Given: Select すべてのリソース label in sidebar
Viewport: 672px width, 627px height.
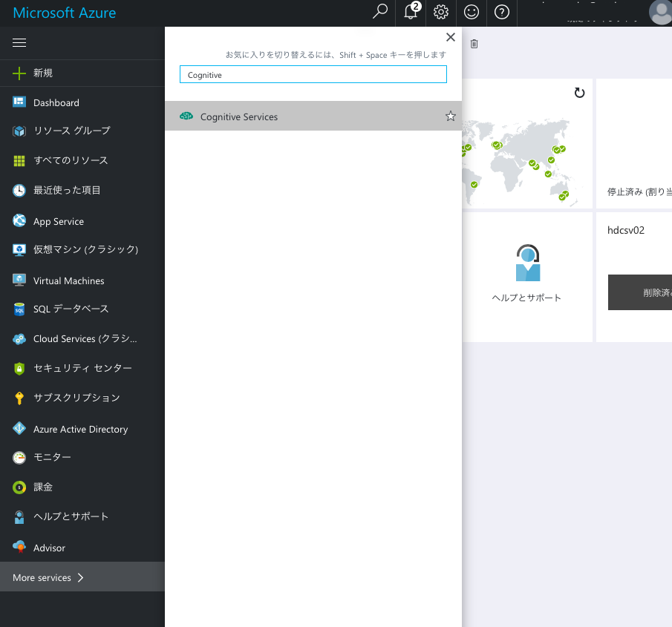Looking at the screenshot, I should (71, 160).
